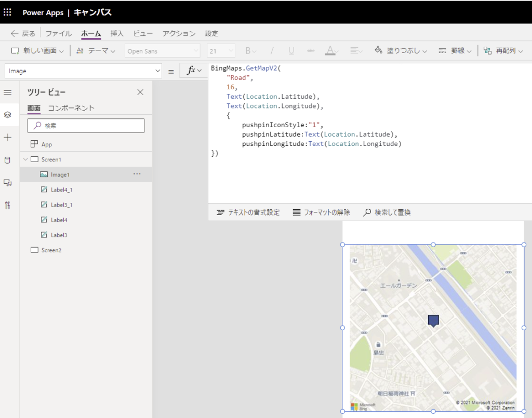Open the font color picker
The height and width of the screenshot is (418, 532).
[x=331, y=51]
